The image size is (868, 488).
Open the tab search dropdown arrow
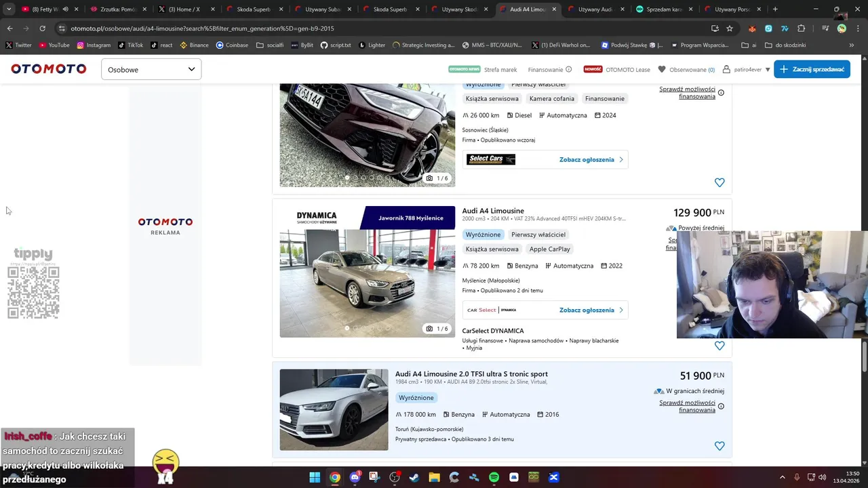(x=9, y=9)
